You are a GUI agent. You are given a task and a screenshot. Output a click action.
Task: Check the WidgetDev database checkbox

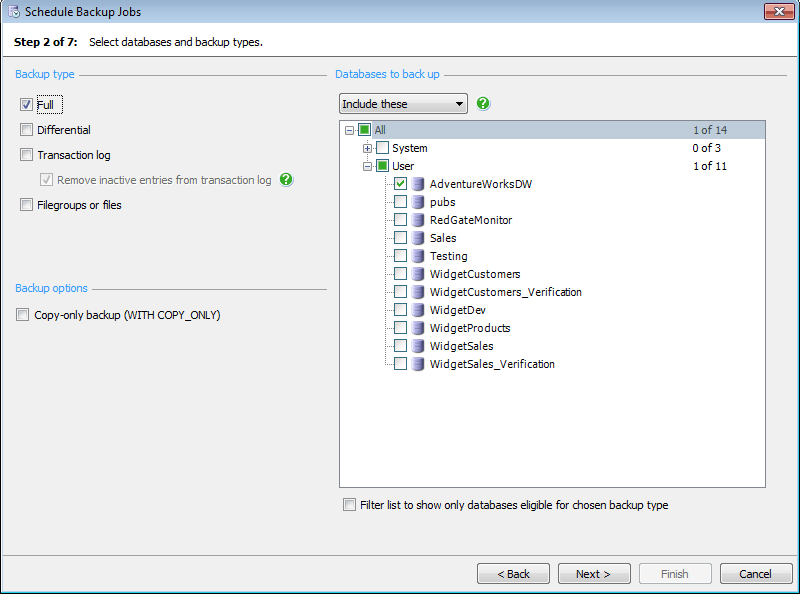tap(400, 310)
